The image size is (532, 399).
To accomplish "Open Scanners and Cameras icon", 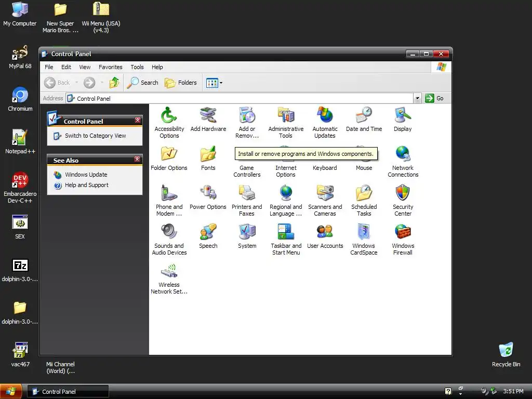I will coord(325,193).
